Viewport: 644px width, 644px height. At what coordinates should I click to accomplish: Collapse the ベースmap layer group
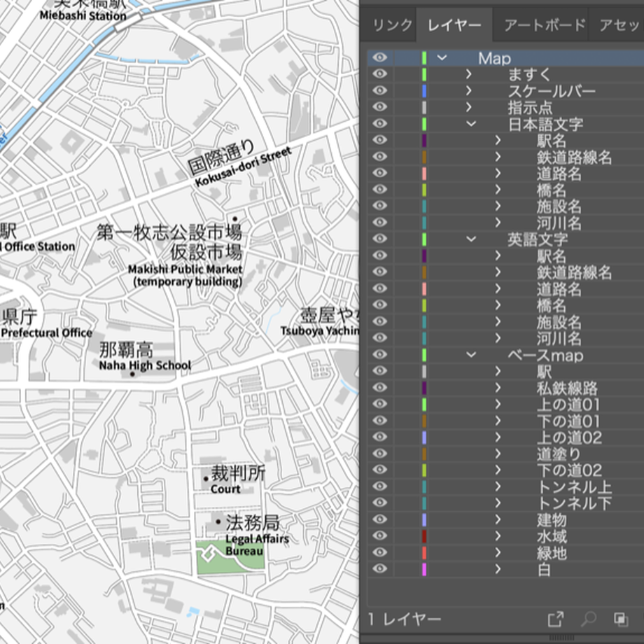[x=471, y=354]
